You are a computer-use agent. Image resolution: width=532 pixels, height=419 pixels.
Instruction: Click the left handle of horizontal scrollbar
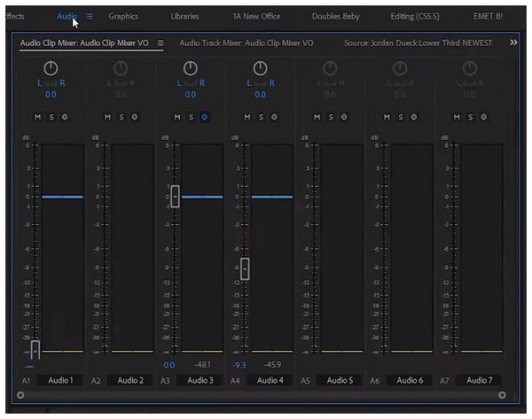pos(20,395)
